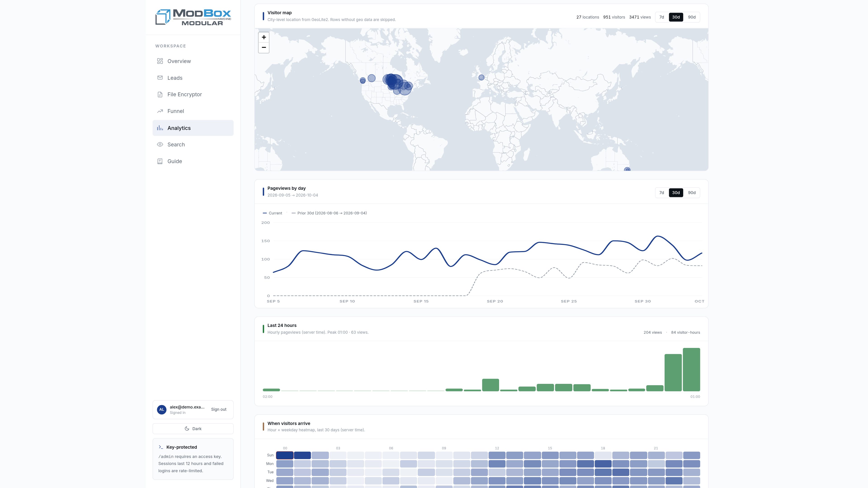Image resolution: width=868 pixels, height=488 pixels.
Task: Click the tallest green bar at 01:00
Action: 691,369
